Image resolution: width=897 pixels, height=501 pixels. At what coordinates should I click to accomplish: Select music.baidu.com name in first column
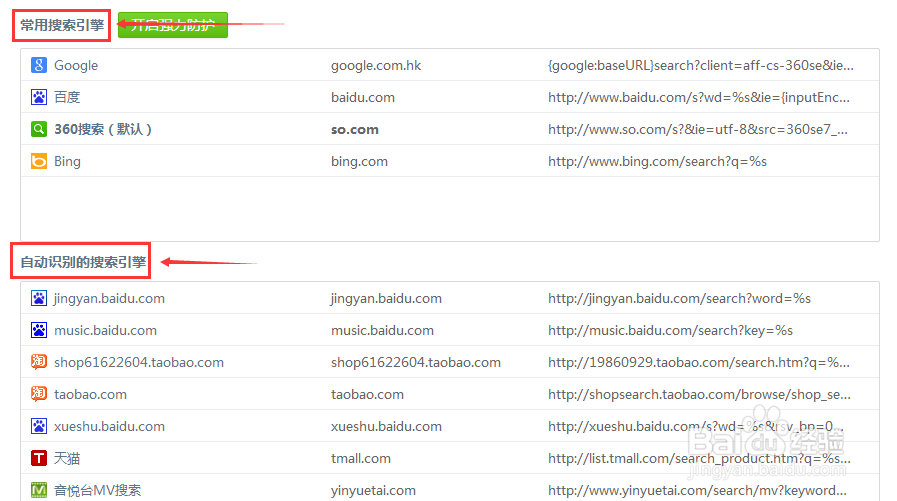pyautogui.click(x=105, y=331)
